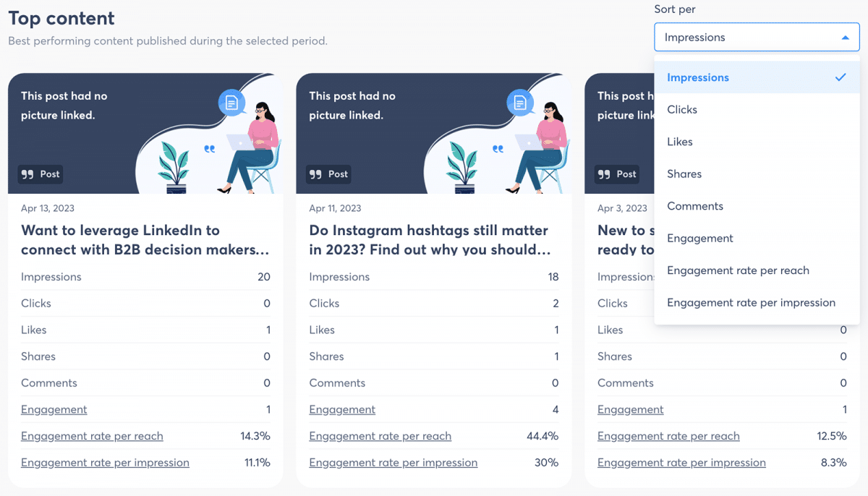868x496 pixels.
Task: Open the LinkedIn B2B decision makers post title
Action: point(145,240)
